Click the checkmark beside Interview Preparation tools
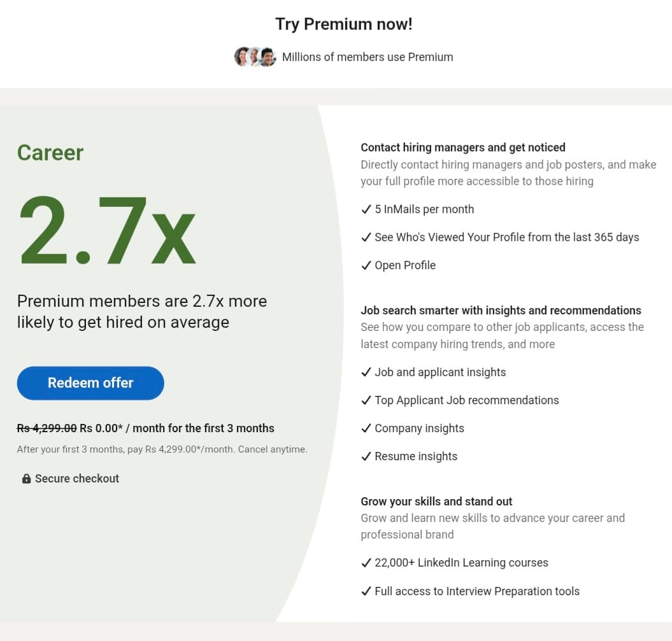 tap(366, 591)
